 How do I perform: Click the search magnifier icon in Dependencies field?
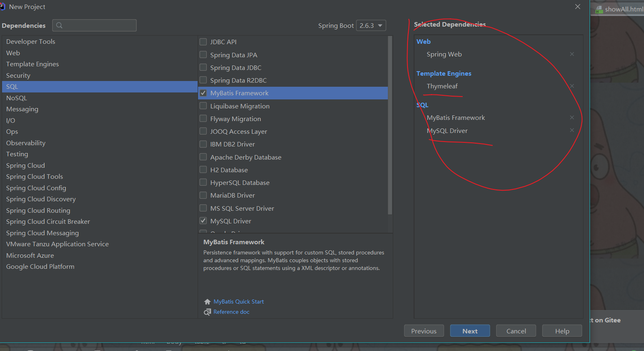click(x=59, y=25)
